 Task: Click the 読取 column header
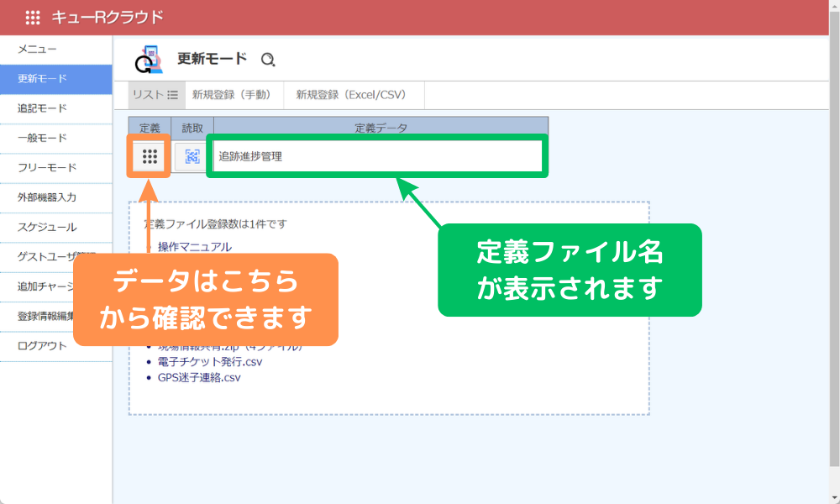click(192, 128)
